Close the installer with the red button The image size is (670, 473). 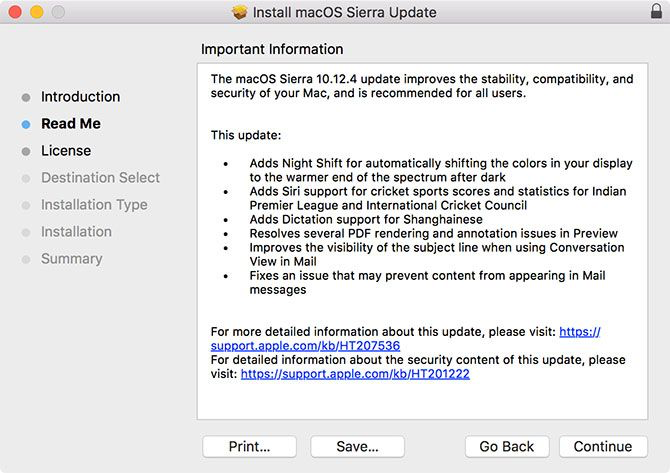click(x=15, y=13)
